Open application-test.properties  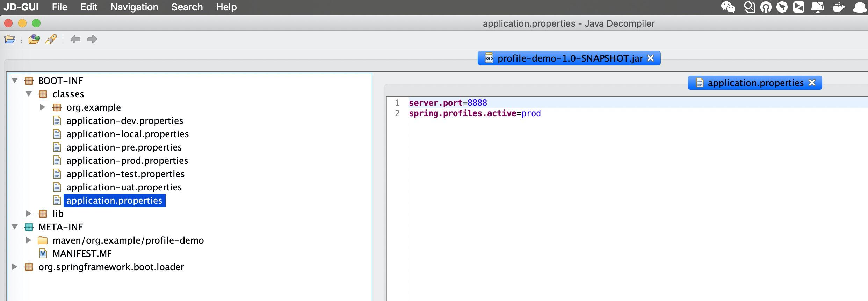click(125, 174)
